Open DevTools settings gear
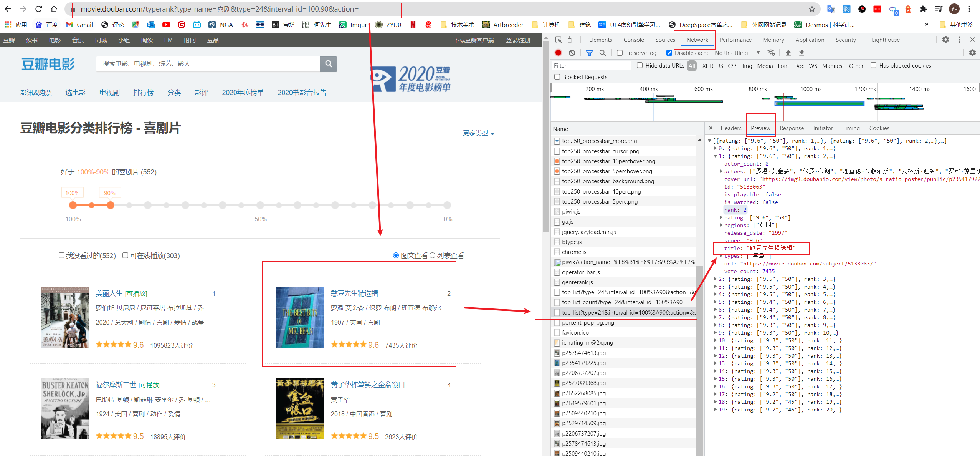This screenshot has width=980, height=456. click(x=945, y=40)
